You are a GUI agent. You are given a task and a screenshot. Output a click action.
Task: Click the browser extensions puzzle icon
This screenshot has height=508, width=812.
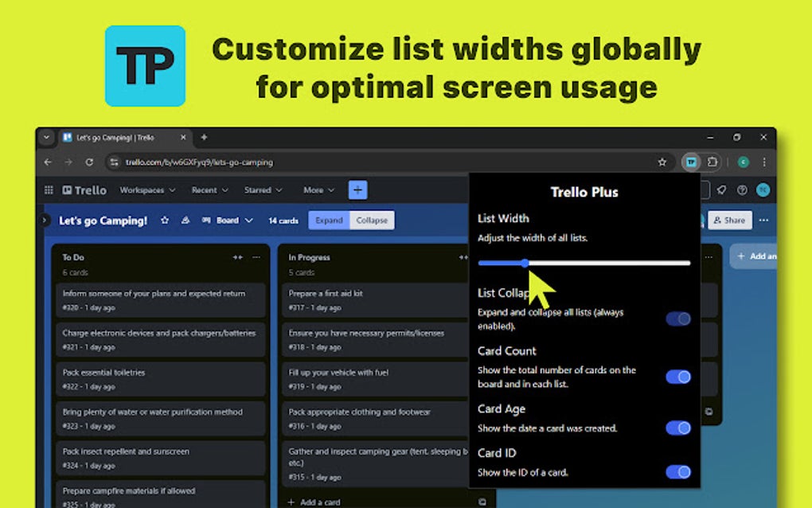[x=710, y=162]
